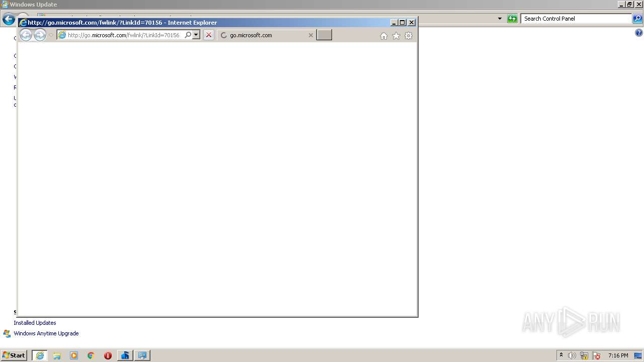
Task: Go back in Internet Explorer
Action: 26,35
